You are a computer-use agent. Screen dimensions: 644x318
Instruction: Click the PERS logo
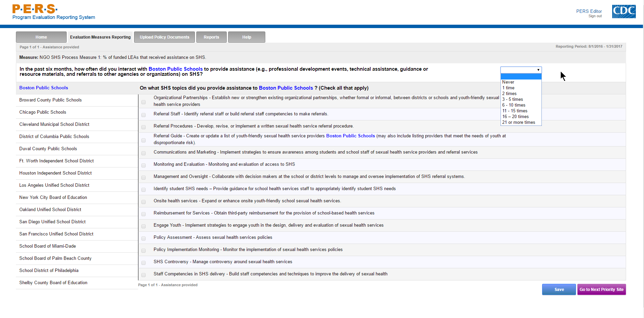click(x=53, y=12)
